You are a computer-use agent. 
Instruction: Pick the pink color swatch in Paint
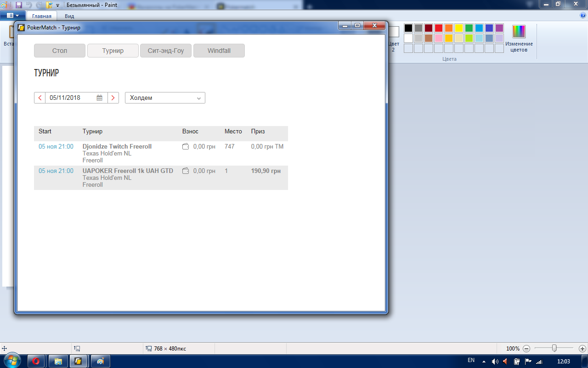tap(439, 38)
